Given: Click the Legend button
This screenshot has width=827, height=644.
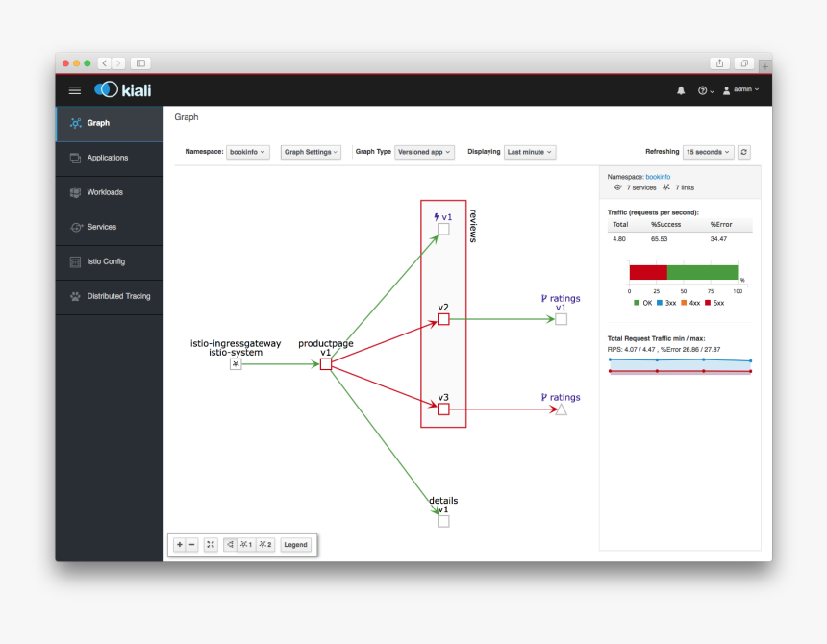Looking at the screenshot, I should tap(295, 544).
